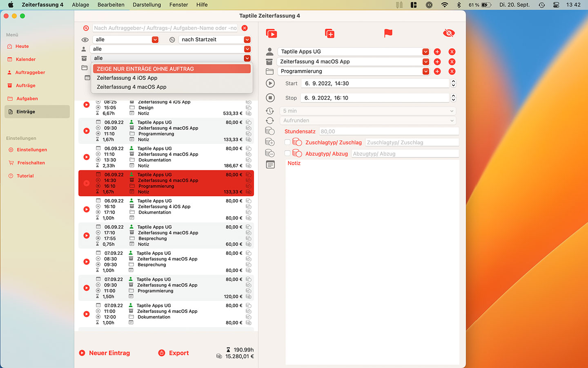This screenshot has height=368, width=588.
Task: Select 'ZEIGE NUR EINTRÄGE OHNE AUFTRAG' option
Action: coord(171,69)
